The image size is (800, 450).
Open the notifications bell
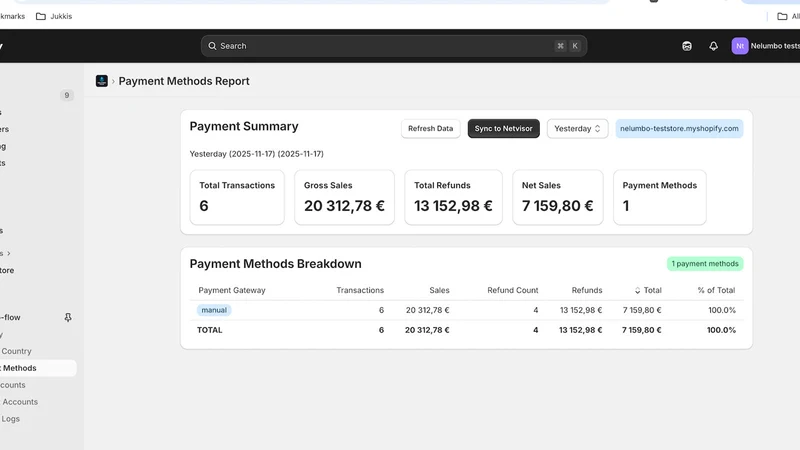point(713,46)
